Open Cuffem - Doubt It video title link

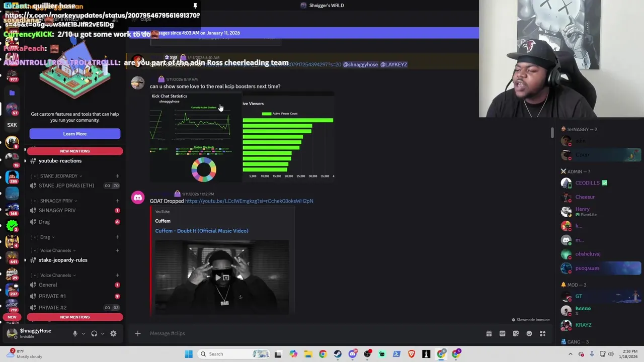(202, 231)
